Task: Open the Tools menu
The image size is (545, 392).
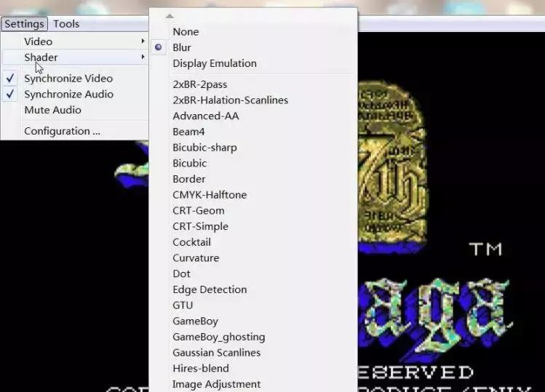Action: click(66, 24)
